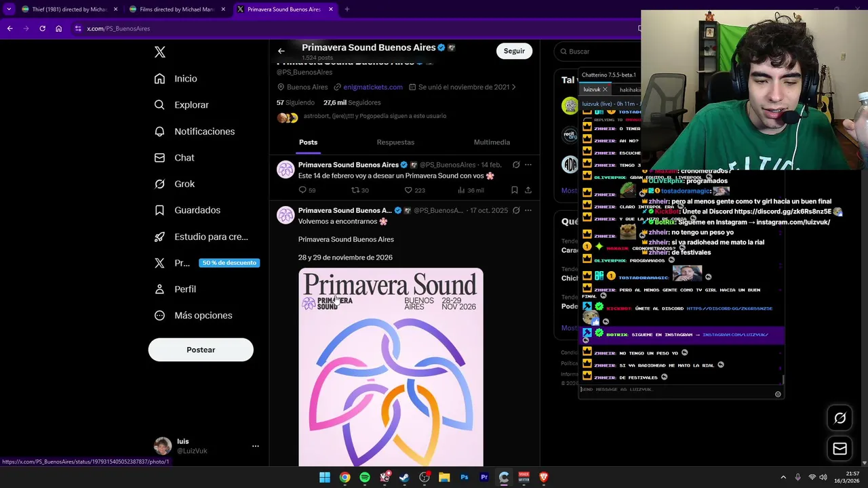Click the Postear button

pyautogui.click(x=201, y=350)
